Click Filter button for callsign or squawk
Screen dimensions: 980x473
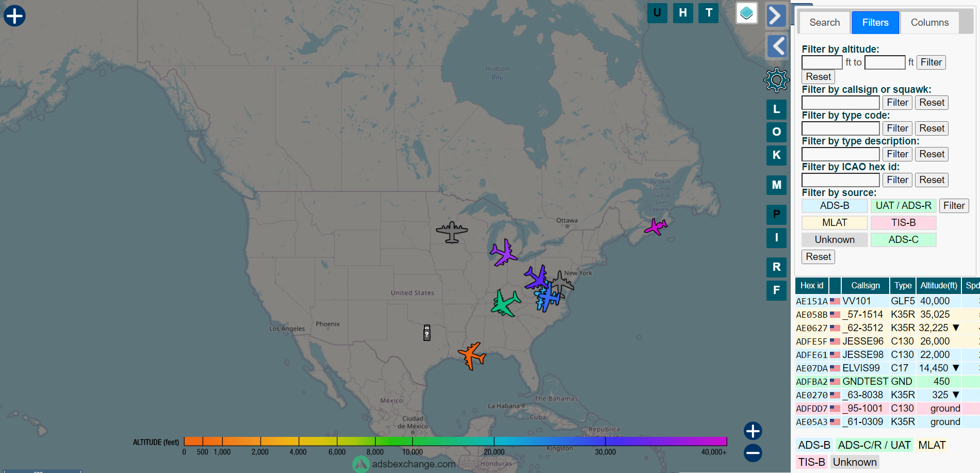897,103
